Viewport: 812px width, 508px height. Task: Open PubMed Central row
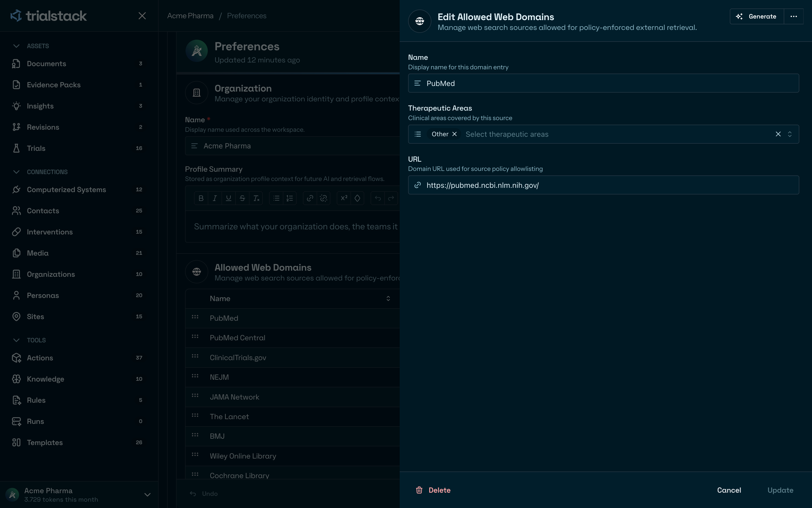point(292,338)
